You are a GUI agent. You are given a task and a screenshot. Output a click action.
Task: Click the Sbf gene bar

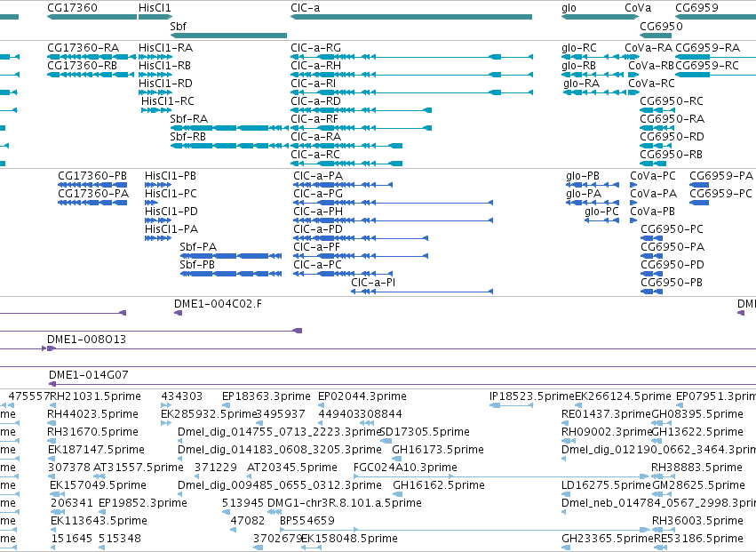click(x=228, y=36)
